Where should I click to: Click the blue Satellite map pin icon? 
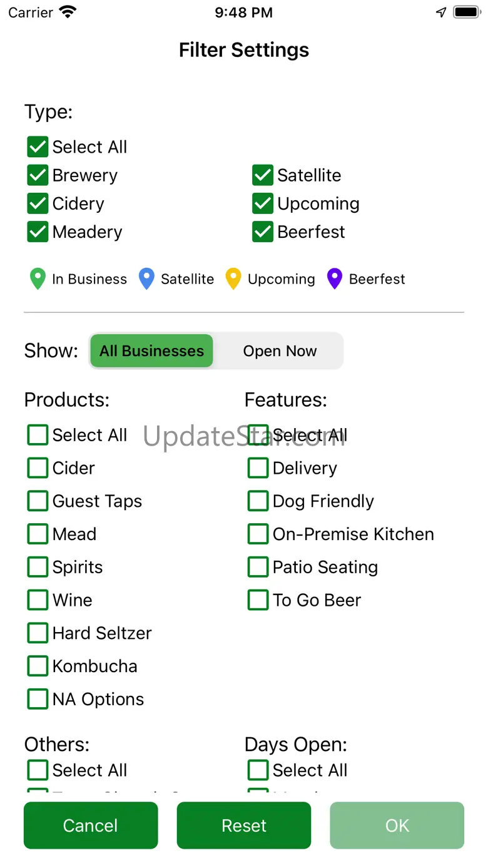pos(146,279)
